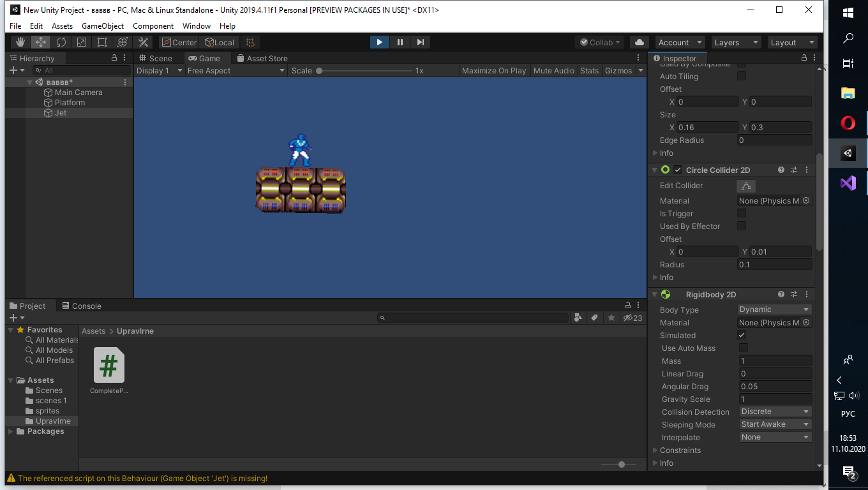Open Account dropdown button
The width and height of the screenshot is (868, 490).
click(680, 42)
